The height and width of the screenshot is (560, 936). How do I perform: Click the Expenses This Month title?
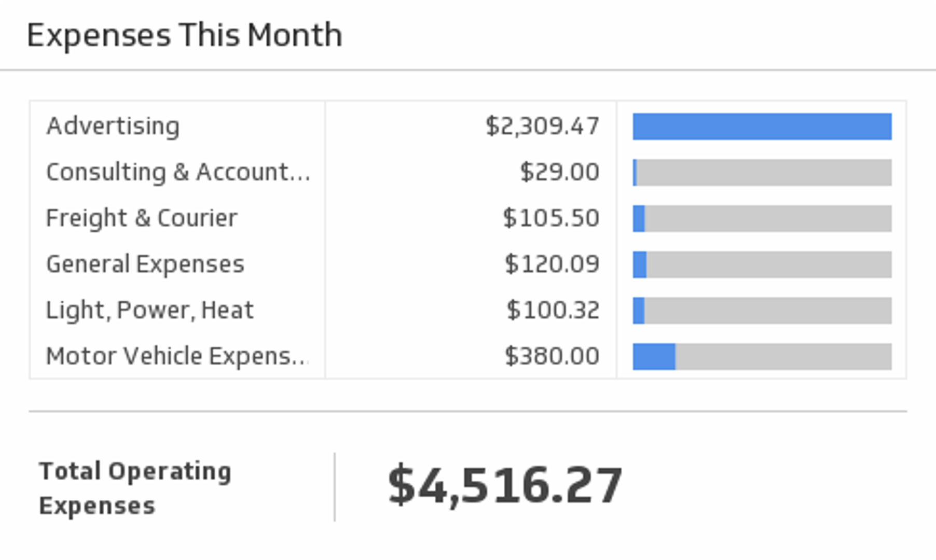[x=184, y=35]
